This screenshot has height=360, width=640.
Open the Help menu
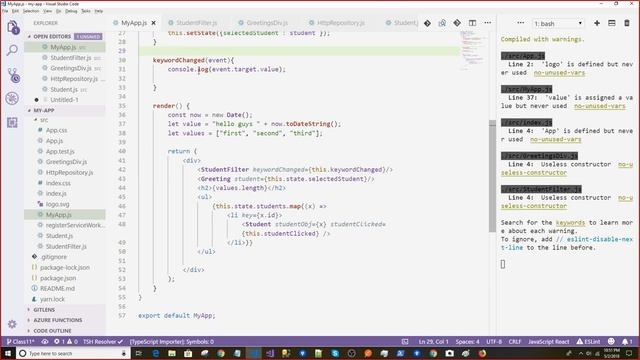tap(99, 11)
